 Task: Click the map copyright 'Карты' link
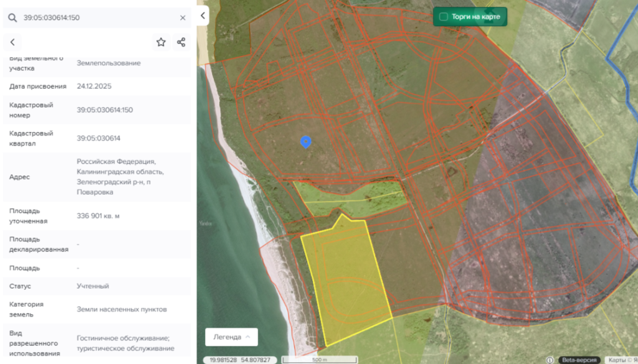pos(618,360)
